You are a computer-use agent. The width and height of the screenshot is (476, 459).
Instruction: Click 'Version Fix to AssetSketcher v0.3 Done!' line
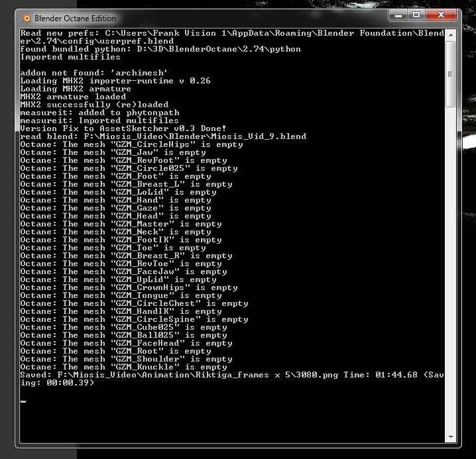(x=123, y=128)
